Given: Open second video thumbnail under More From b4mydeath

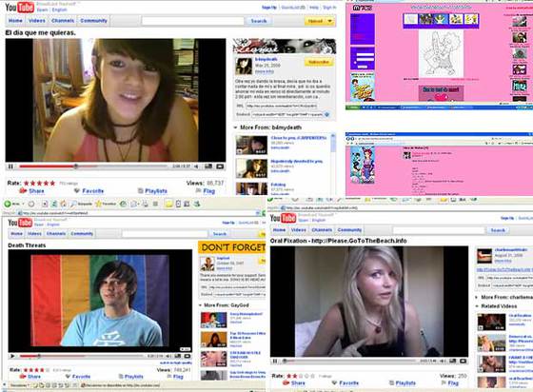Looking at the screenshot, I should pyautogui.click(x=251, y=168).
